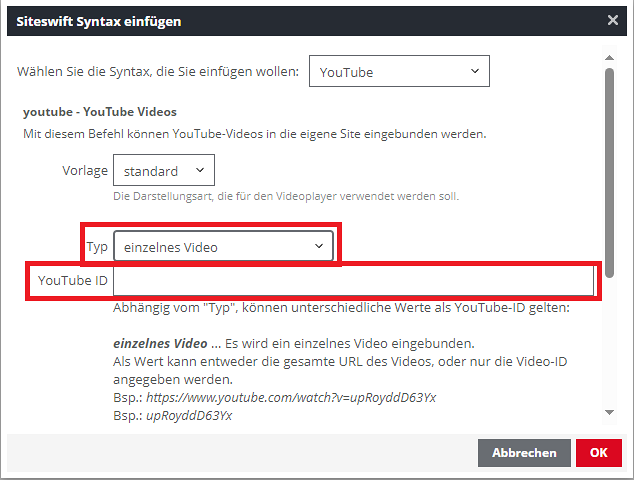634x480 pixels.
Task: Close the dialog with the X icon
Action: [x=612, y=20]
